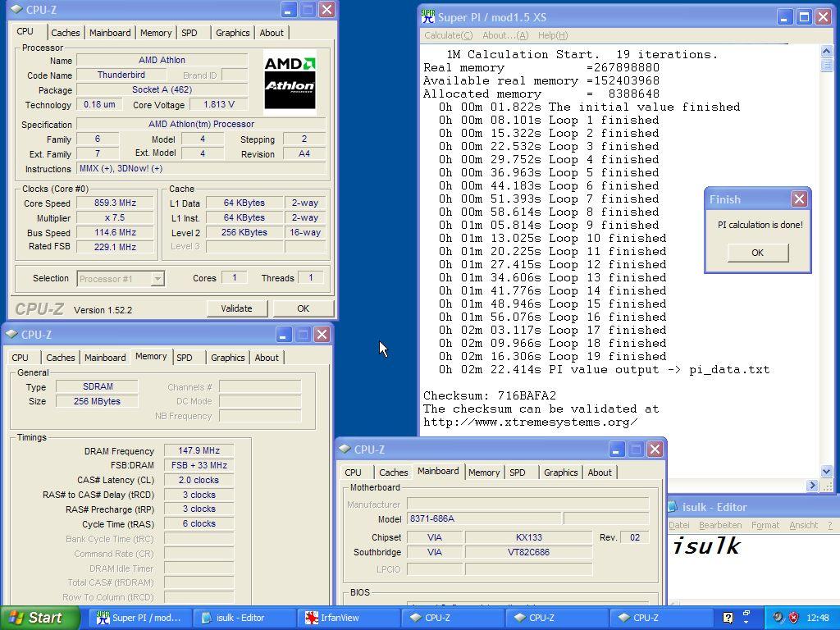Click the CPU-Z Memory window title icon
Screen dimensions: 840x630
(11, 335)
